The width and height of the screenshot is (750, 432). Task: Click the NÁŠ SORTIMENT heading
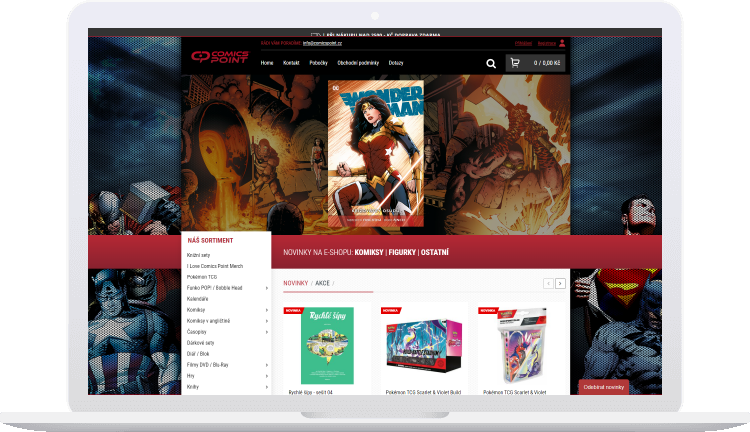[210, 241]
